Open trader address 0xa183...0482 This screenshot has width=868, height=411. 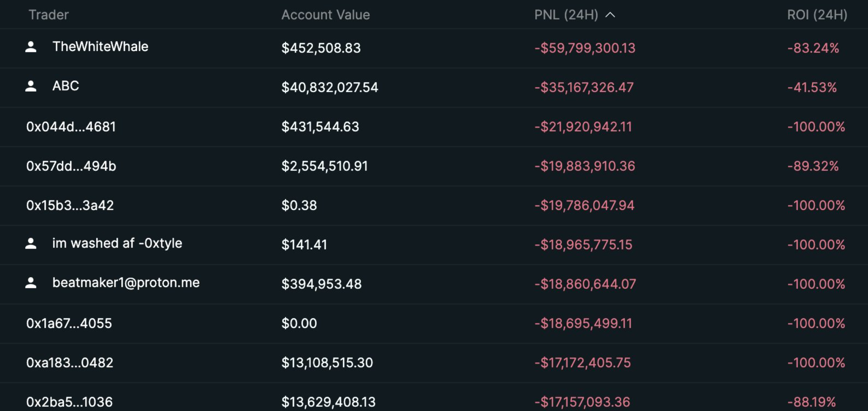click(x=70, y=363)
